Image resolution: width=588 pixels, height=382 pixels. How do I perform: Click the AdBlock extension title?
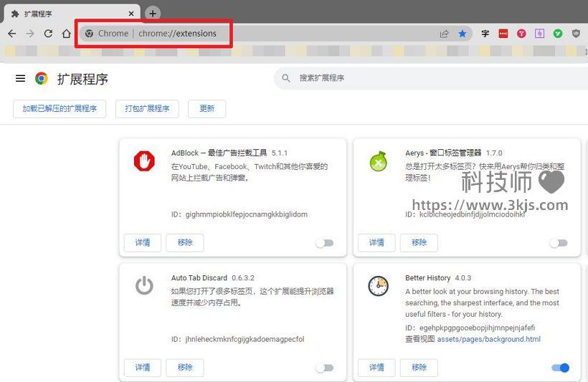click(219, 153)
